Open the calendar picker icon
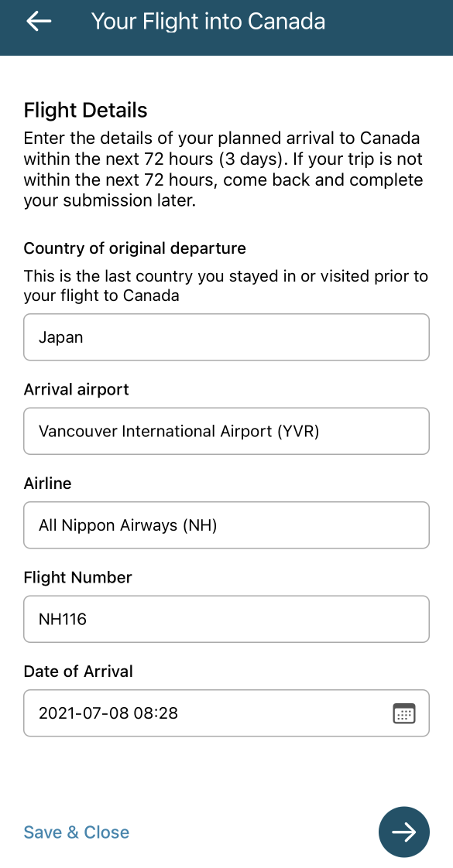 403,713
